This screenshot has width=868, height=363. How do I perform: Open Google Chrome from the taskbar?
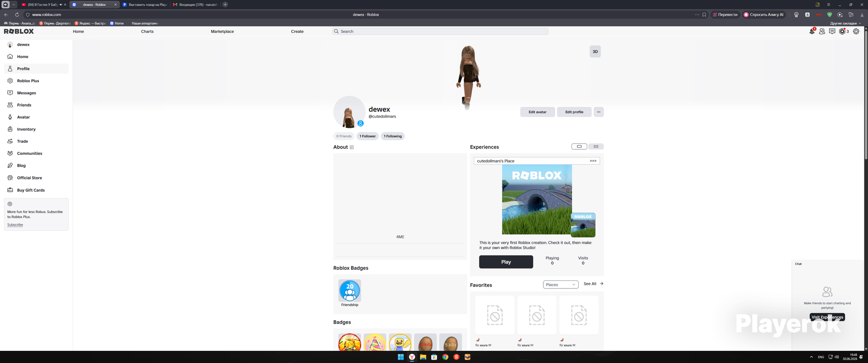pyautogui.click(x=445, y=357)
